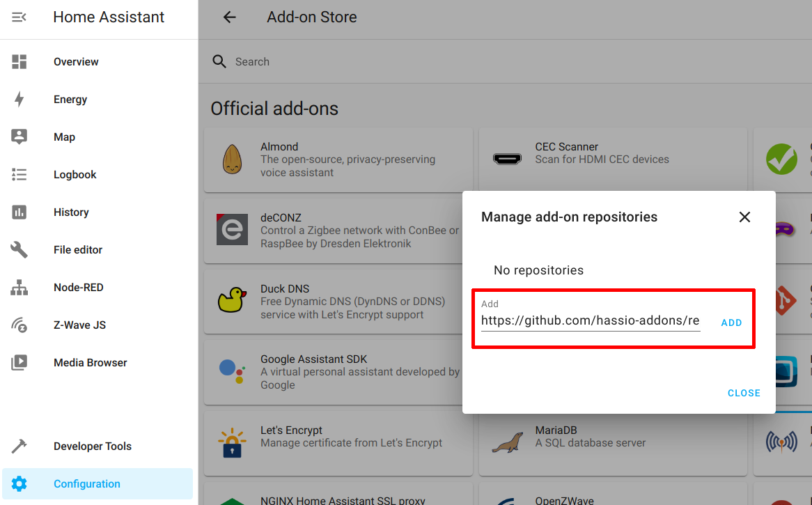Click the History chart icon
This screenshot has width=812, height=505.
19,212
